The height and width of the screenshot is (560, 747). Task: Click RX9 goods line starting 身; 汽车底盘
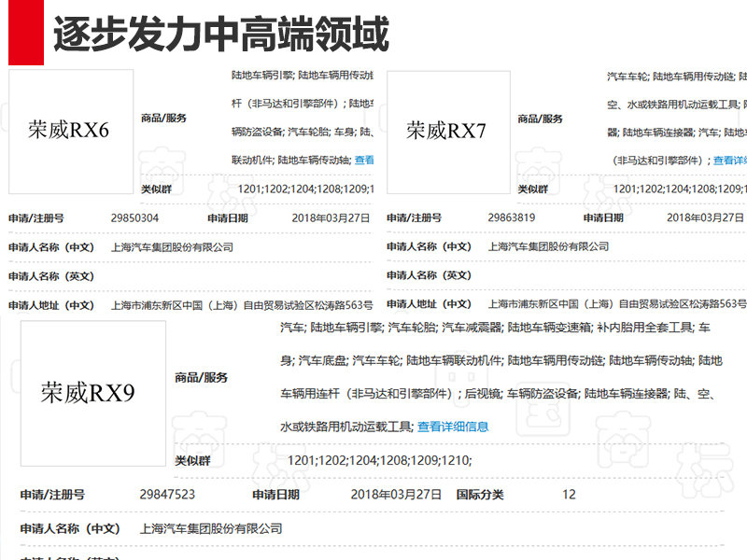point(501,361)
